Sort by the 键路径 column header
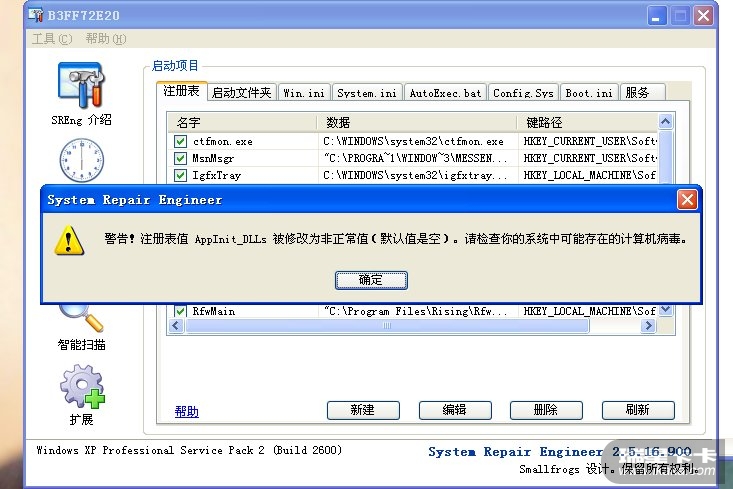Image resolution: width=733 pixels, height=489 pixels. [588, 122]
